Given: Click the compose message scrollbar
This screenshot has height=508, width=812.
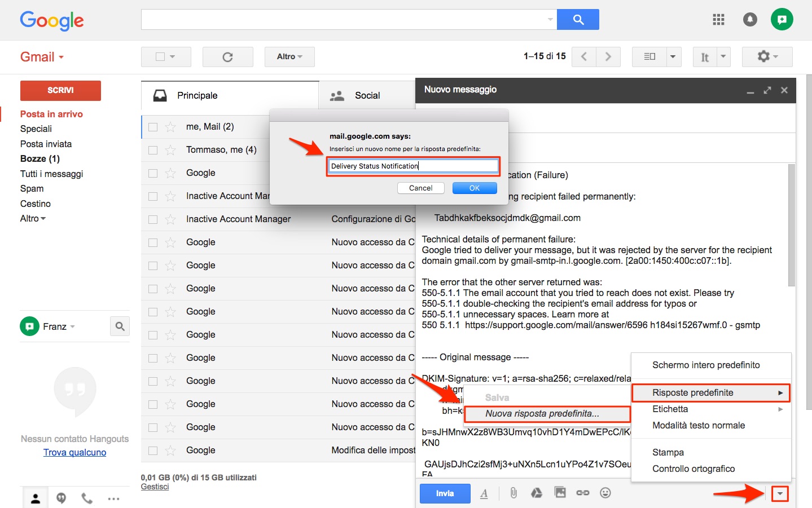Looking at the screenshot, I should tap(791, 226).
